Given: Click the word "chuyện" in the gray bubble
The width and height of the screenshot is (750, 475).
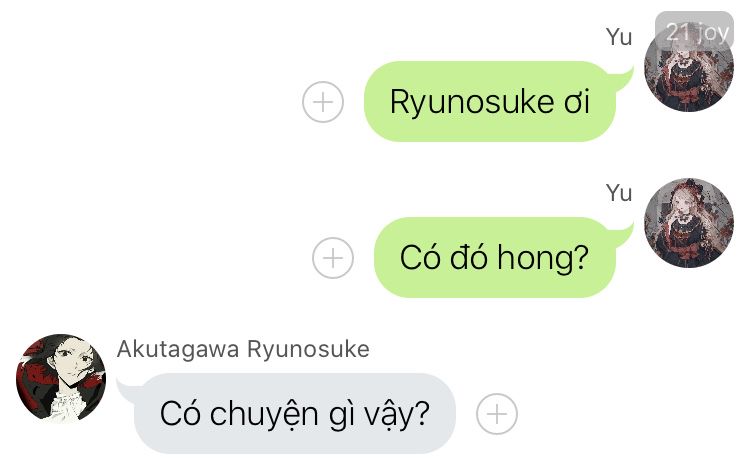Looking at the screenshot, I should pyautogui.click(x=265, y=415).
